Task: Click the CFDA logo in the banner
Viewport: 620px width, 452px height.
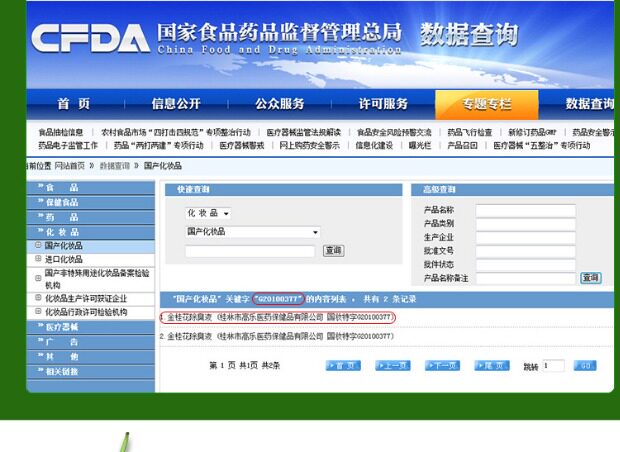Action: click(x=91, y=38)
